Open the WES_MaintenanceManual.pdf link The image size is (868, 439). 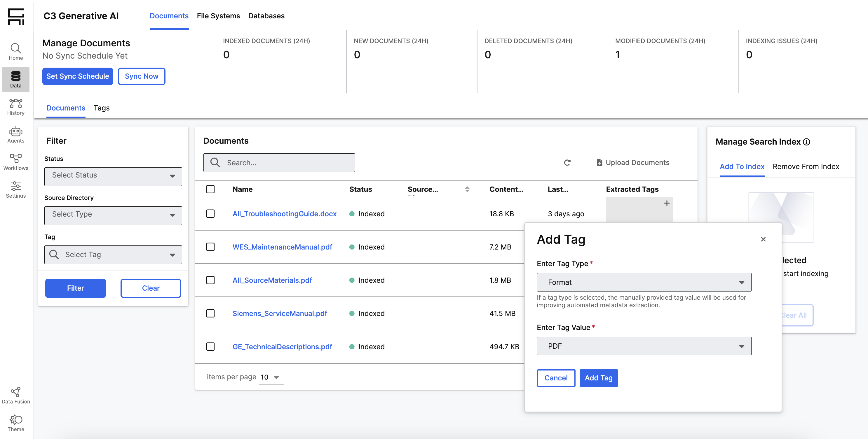pyautogui.click(x=282, y=247)
